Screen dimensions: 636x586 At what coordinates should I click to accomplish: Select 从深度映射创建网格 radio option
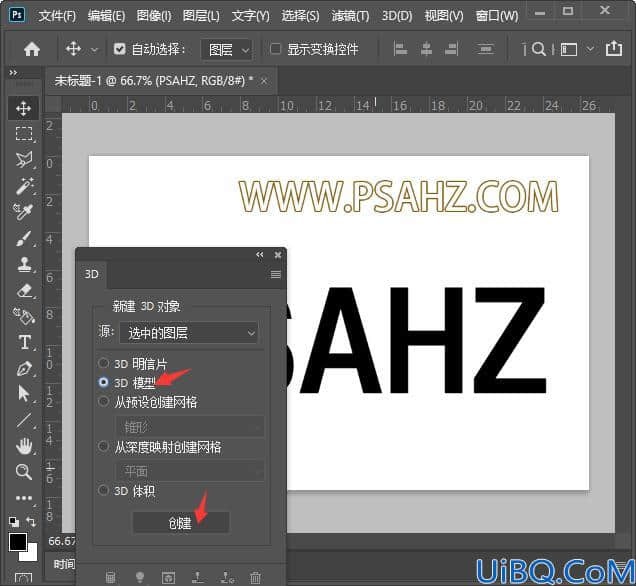(x=103, y=446)
